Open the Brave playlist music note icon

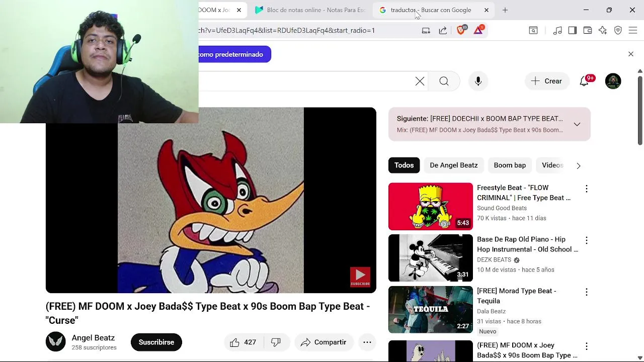[557, 30]
